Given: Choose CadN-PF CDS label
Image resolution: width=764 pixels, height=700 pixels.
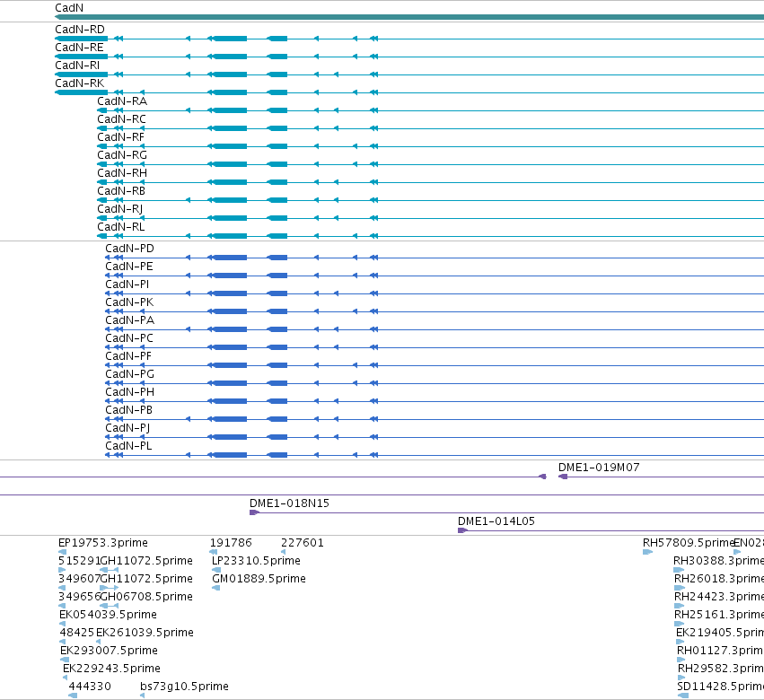Looking at the screenshot, I should 128,356.
